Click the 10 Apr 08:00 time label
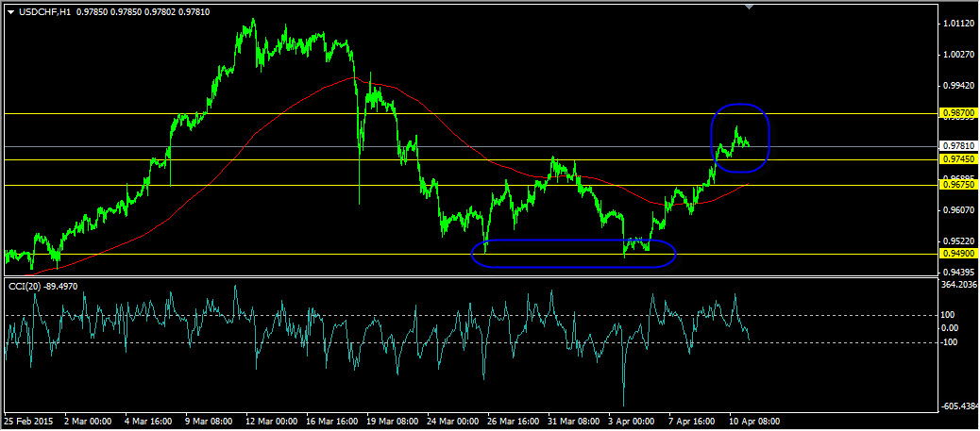Viewport: 980px width, 431px height. point(754,422)
